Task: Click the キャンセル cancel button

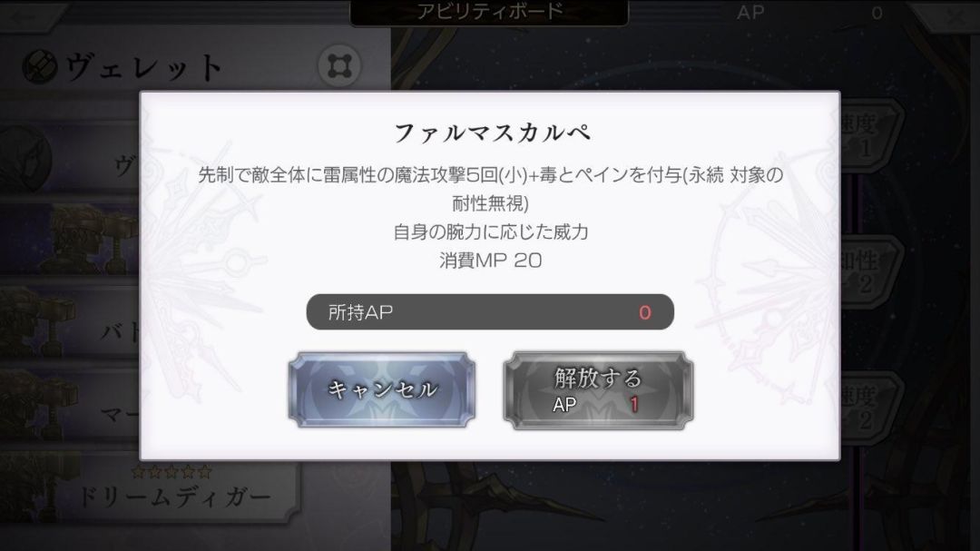Action: click(382, 389)
